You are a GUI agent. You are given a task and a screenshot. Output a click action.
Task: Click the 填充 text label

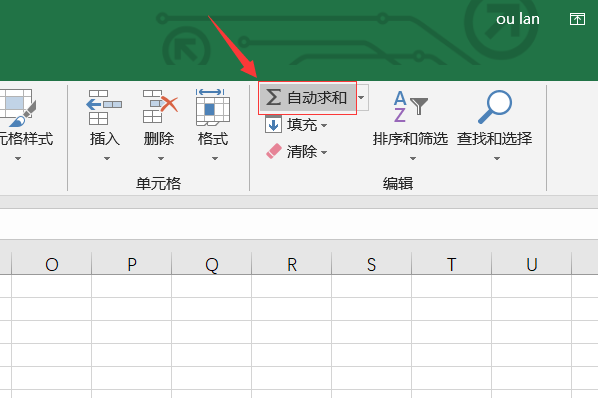302,125
